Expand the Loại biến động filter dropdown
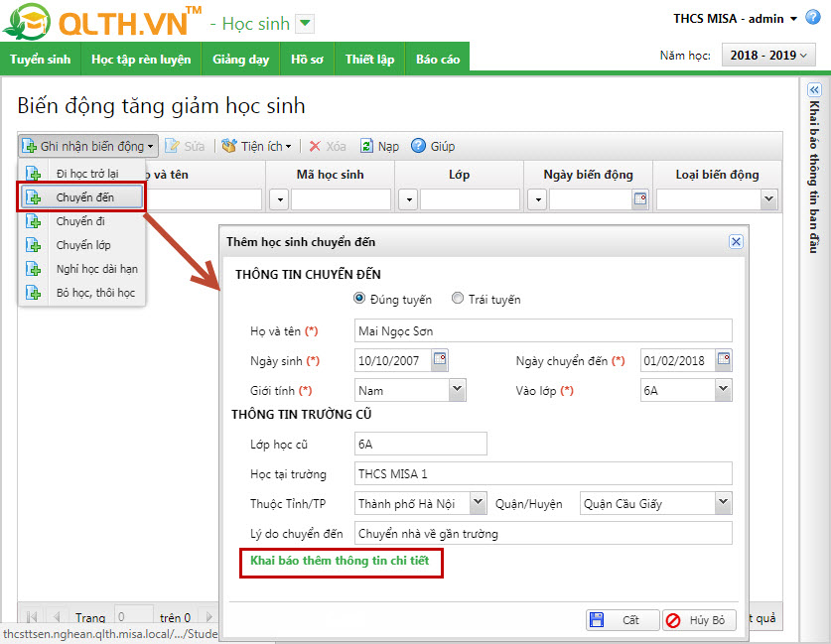 (769, 199)
